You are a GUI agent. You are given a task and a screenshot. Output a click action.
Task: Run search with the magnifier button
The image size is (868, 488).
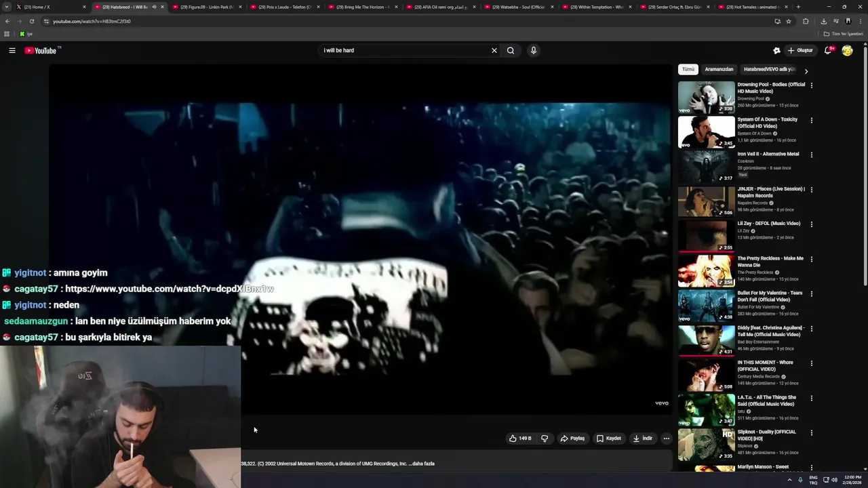coord(511,50)
